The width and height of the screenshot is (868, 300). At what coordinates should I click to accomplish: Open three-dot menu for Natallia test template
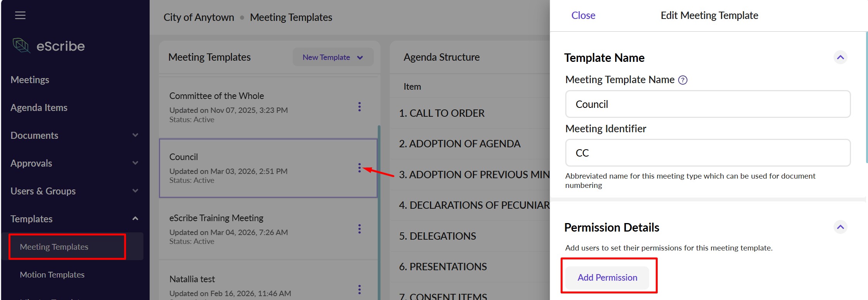[x=359, y=290]
